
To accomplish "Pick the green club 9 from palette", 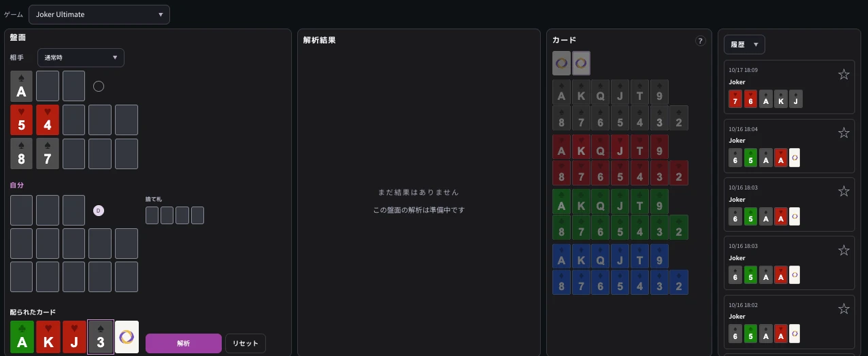I will [659, 202].
